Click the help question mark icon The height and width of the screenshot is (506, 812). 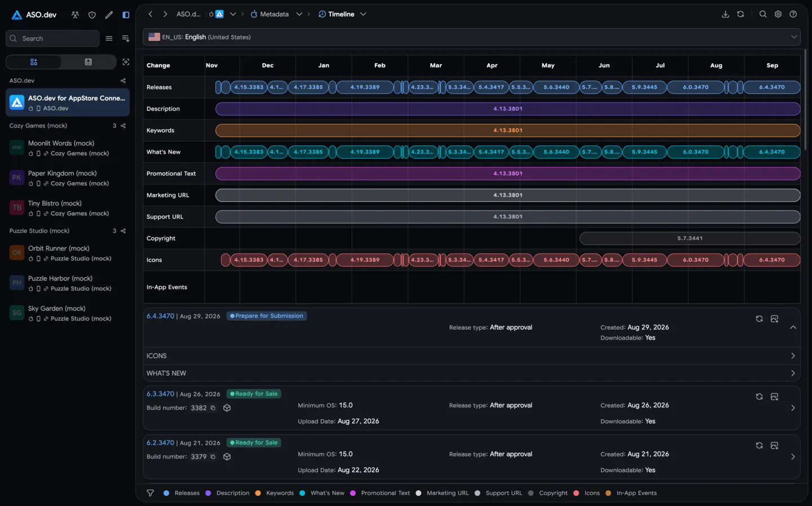793,14
